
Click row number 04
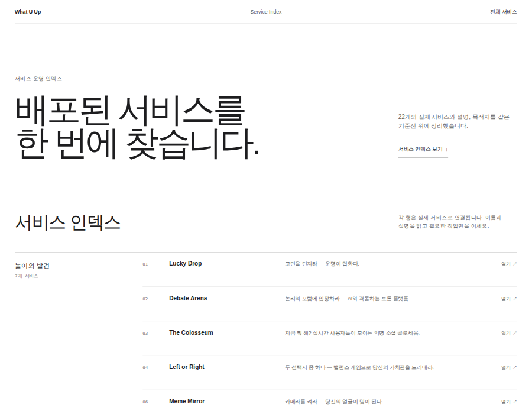(145, 368)
